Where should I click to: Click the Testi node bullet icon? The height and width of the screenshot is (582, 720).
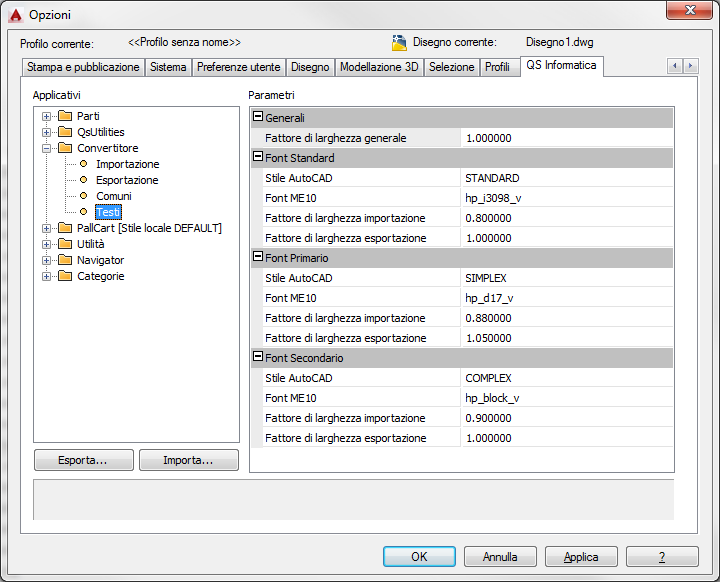click(83, 212)
